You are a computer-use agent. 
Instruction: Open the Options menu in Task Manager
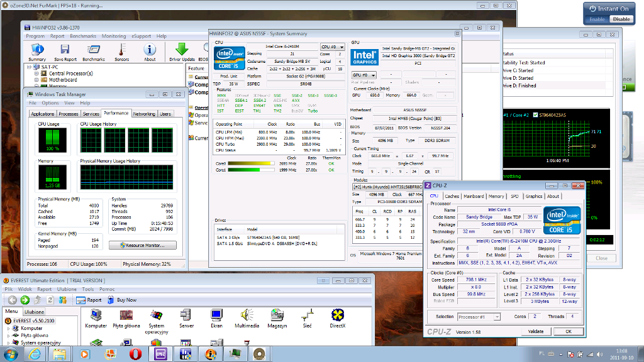tap(50, 103)
